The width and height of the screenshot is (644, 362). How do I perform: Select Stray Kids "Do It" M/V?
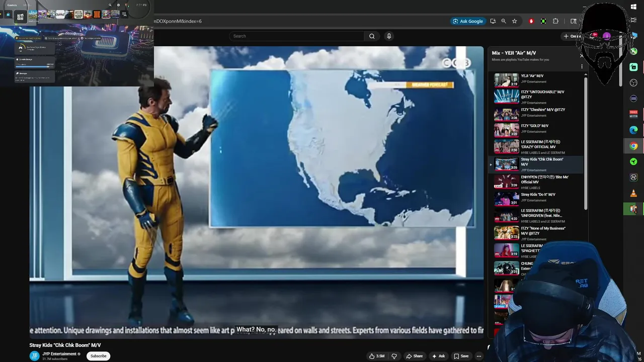[538, 198]
